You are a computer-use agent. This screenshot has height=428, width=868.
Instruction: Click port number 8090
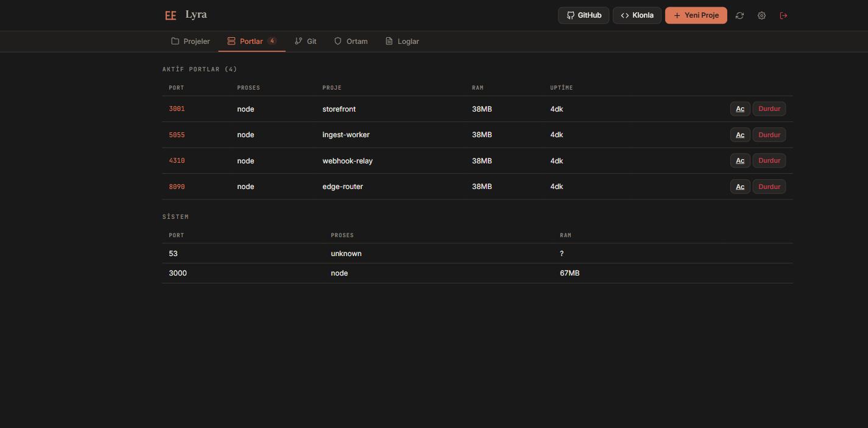pos(177,187)
